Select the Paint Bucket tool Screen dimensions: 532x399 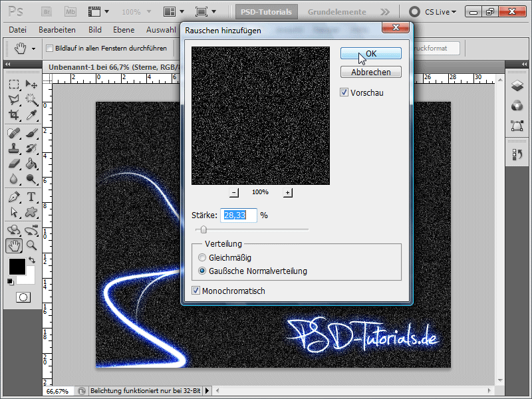pyautogui.click(x=31, y=164)
